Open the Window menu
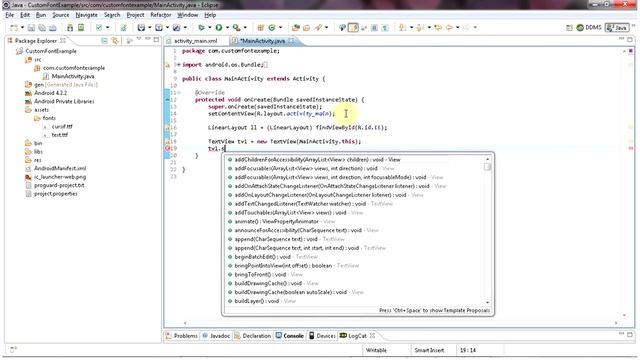Viewport: 640px width, 360px height. coord(187,15)
